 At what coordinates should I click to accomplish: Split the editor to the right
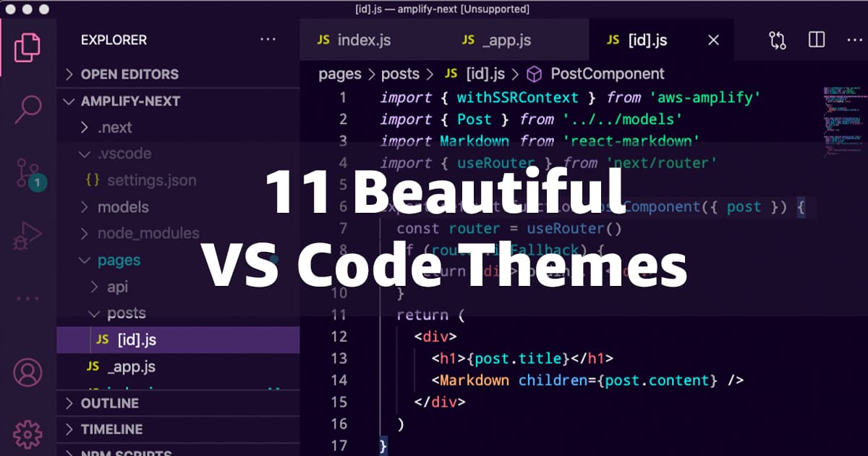coord(817,41)
